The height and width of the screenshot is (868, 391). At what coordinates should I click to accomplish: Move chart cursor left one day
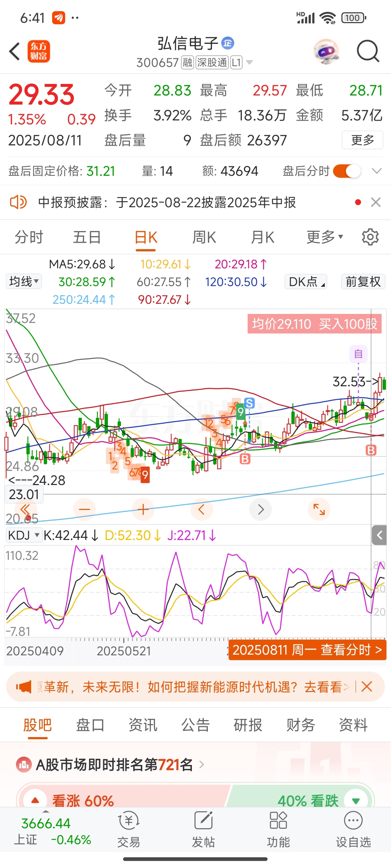coord(202,510)
